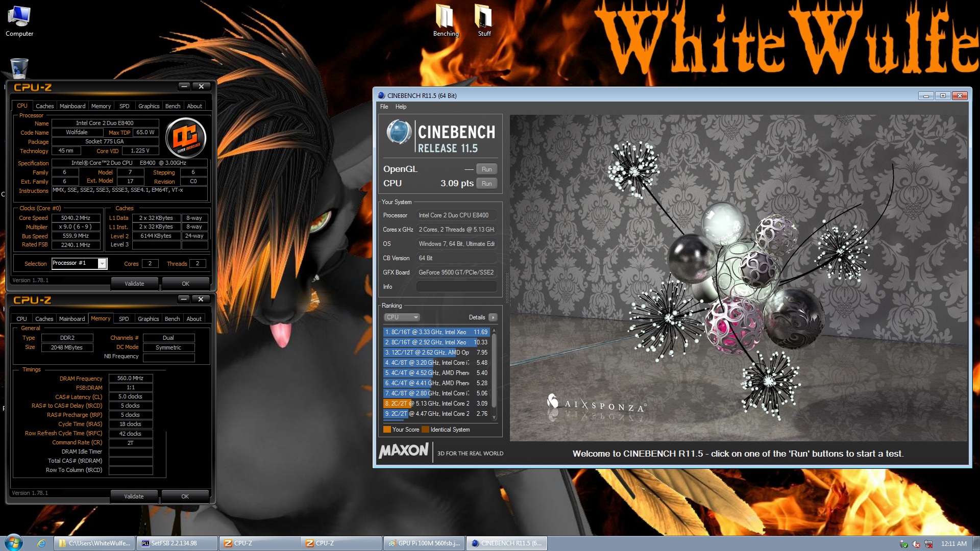Select ranking row 4 scoring 5.48
980x551 pixels.
coord(436,363)
